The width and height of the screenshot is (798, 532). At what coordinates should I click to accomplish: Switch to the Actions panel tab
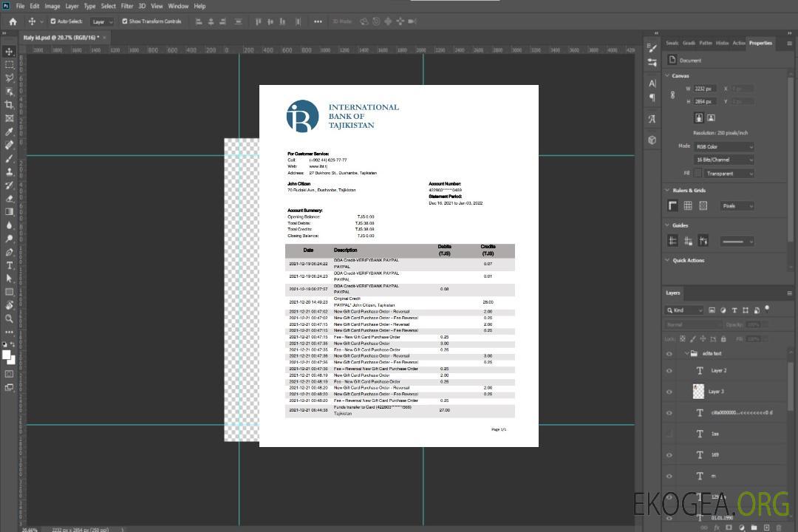click(739, 43)
